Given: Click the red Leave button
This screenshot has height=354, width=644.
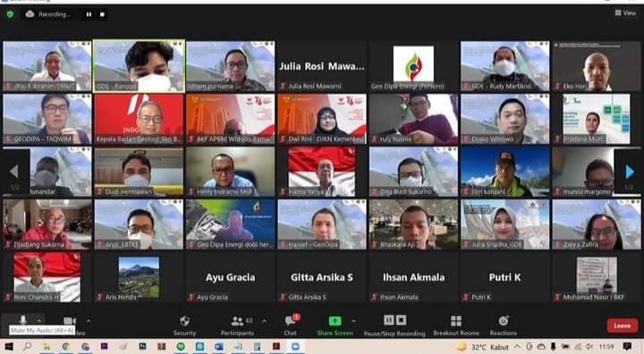Looking at the screenshot, I should click(x=623, y=325).
